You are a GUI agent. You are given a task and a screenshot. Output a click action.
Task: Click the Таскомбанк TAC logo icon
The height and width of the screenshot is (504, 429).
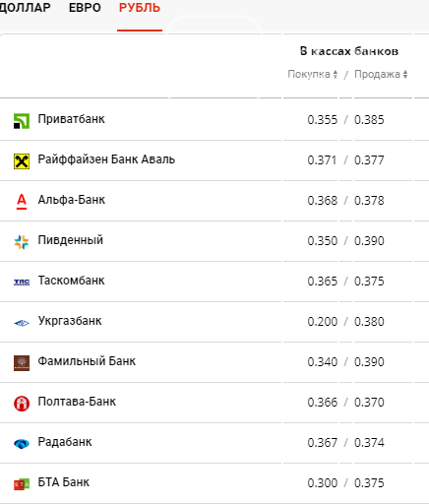click(x=22, y=283)
